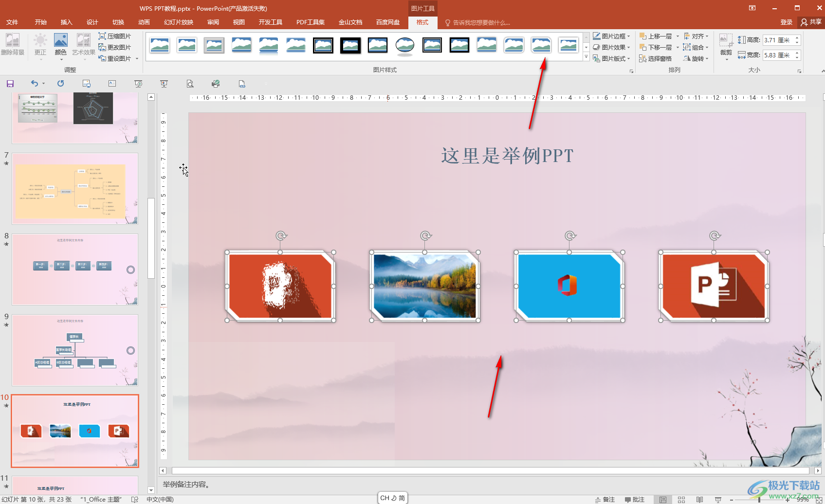Viewport: 825px width, 504px height.
Task: Toggle the Comments (批注) pane button
Action: (635, 500)
